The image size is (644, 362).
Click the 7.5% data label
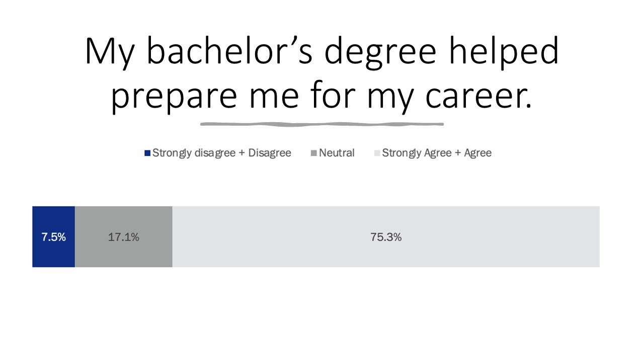54,237
